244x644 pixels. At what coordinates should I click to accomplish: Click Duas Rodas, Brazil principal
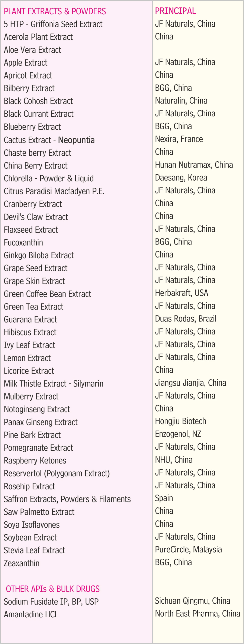tap(185, 319)
